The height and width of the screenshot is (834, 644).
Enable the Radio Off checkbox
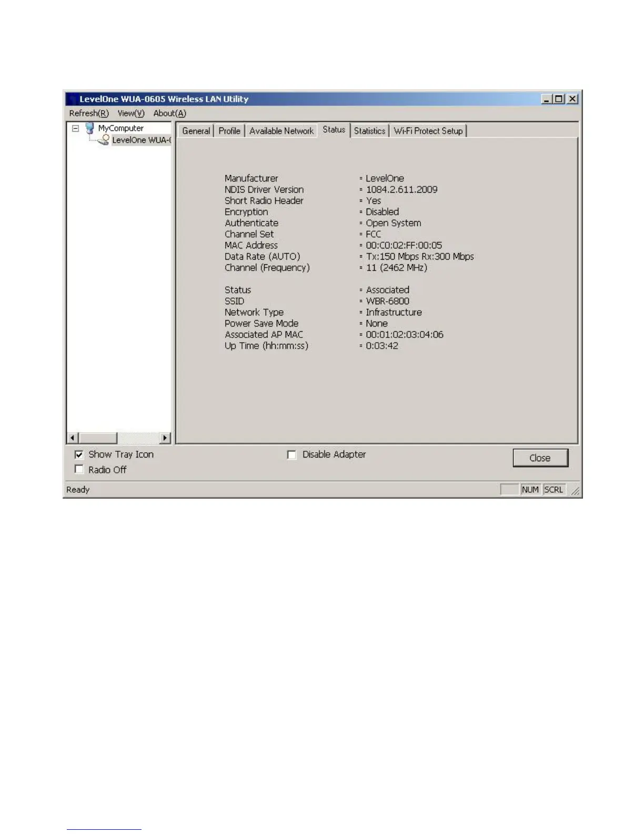[79, 469]
